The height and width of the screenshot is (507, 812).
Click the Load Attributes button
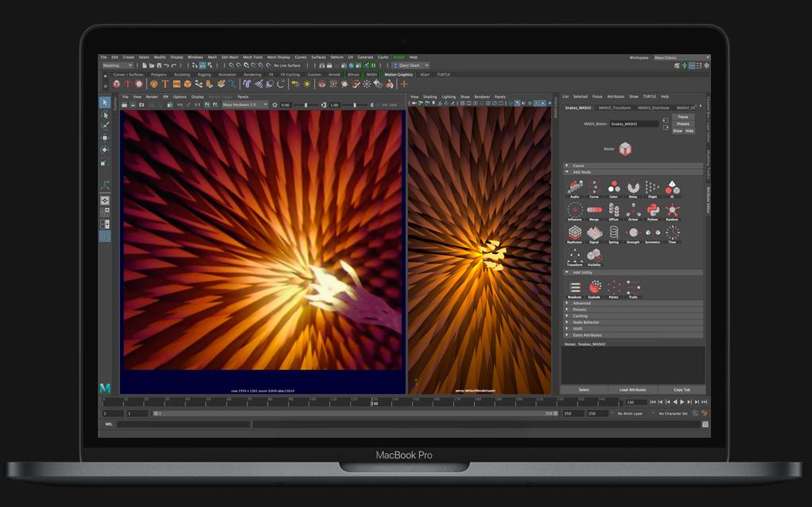pyautogui.click(x=632, y=389)
